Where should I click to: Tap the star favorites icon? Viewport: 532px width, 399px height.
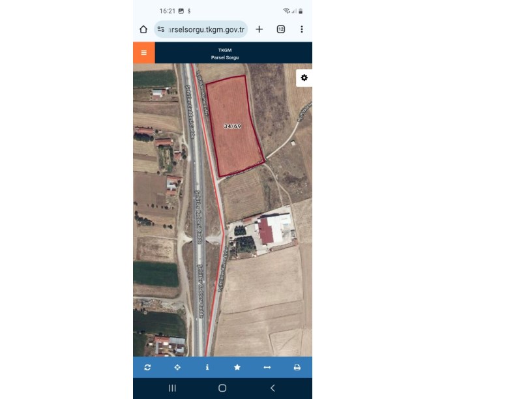(x=237, y=368)
